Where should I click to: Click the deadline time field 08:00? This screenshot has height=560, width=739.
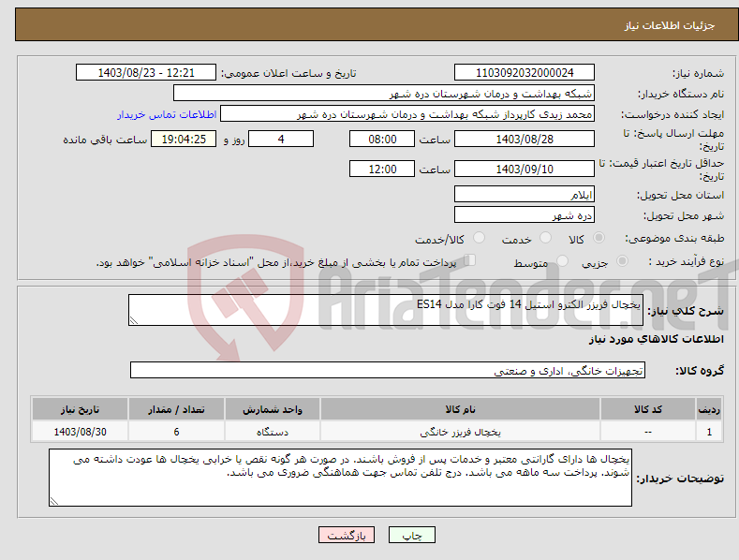coord(382,139)
